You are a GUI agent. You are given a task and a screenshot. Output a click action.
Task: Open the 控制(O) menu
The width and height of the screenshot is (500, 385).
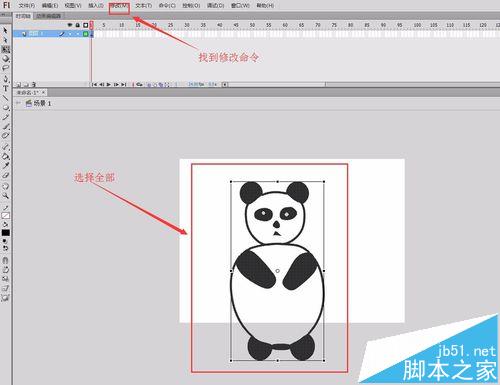coord(191,6)
